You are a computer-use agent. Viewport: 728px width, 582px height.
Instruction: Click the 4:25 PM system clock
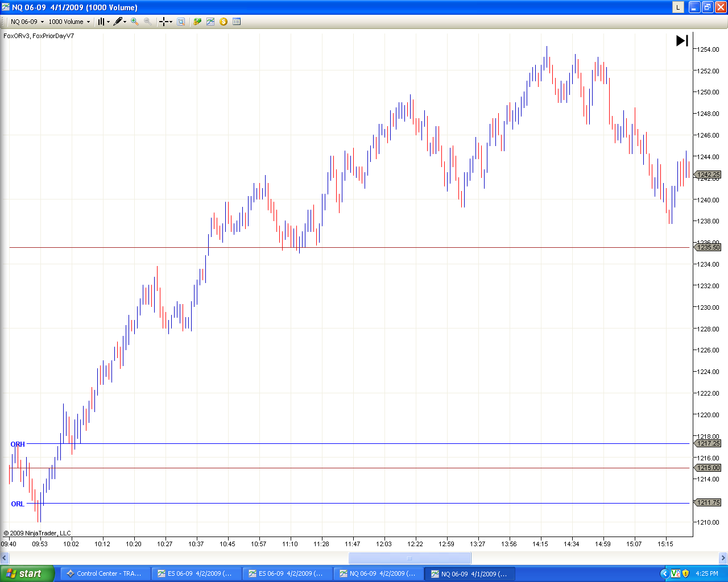coord(706,573)
